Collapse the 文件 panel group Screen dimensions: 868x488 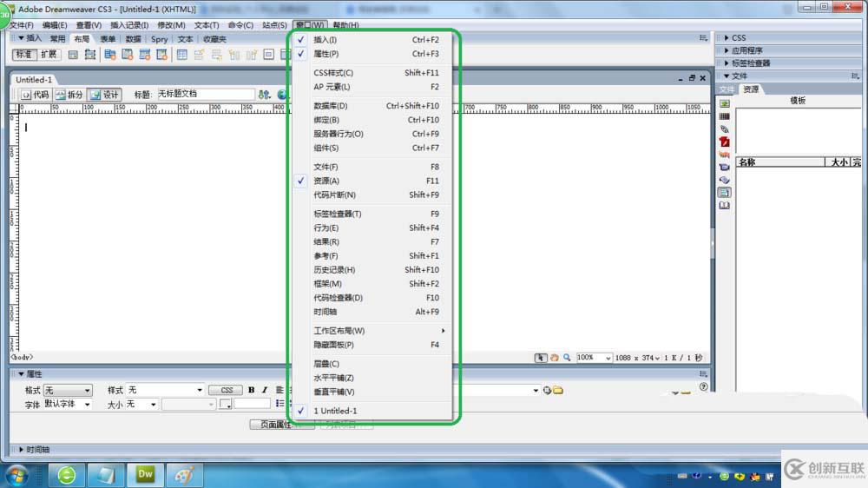727,76
